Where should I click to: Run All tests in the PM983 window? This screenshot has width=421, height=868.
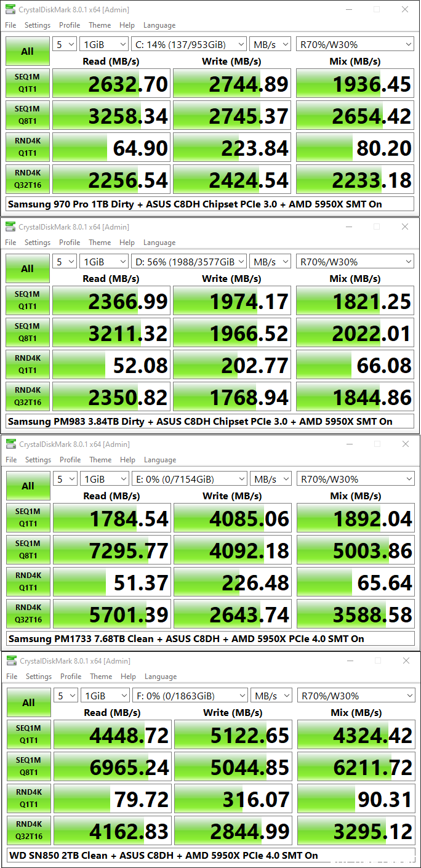pyautogui.click(x=28, y=268)
